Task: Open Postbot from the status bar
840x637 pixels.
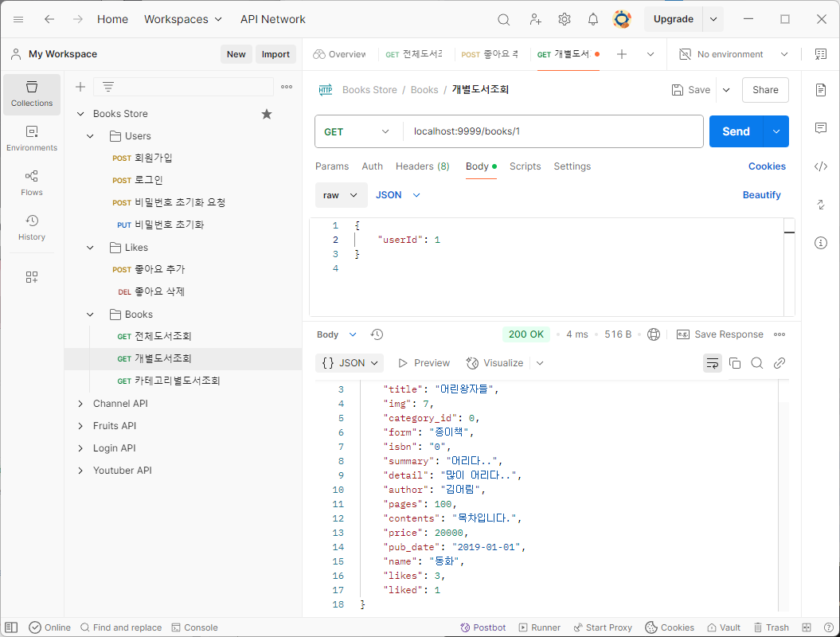Action: (483, 627)
